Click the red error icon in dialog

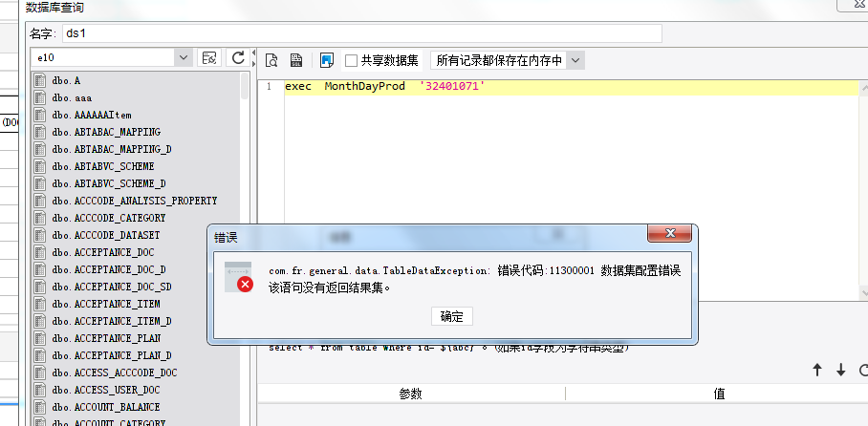(x=246, y=285)
